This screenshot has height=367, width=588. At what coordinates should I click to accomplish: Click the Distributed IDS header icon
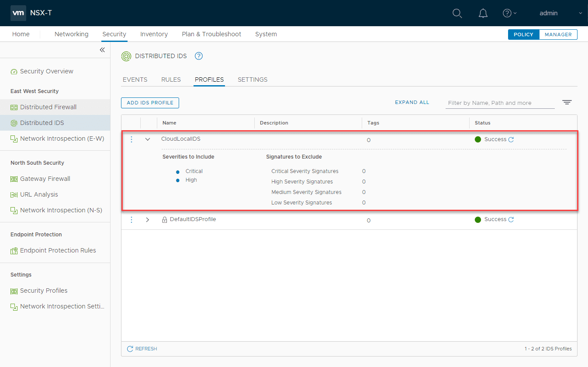pos(126,56)
